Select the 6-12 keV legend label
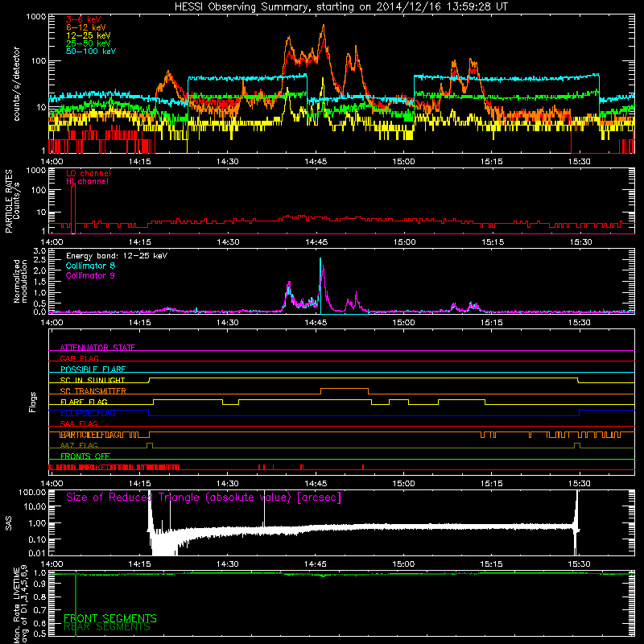This screenshot has height=644, width=644. 86,27
